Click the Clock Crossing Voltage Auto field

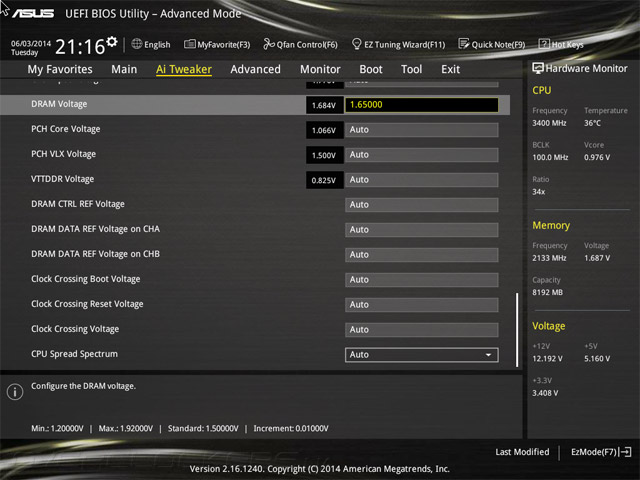click(422, 330)
